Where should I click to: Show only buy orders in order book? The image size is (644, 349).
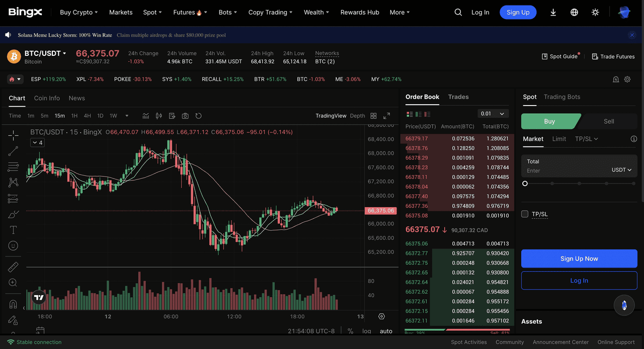tap(419, 114)
